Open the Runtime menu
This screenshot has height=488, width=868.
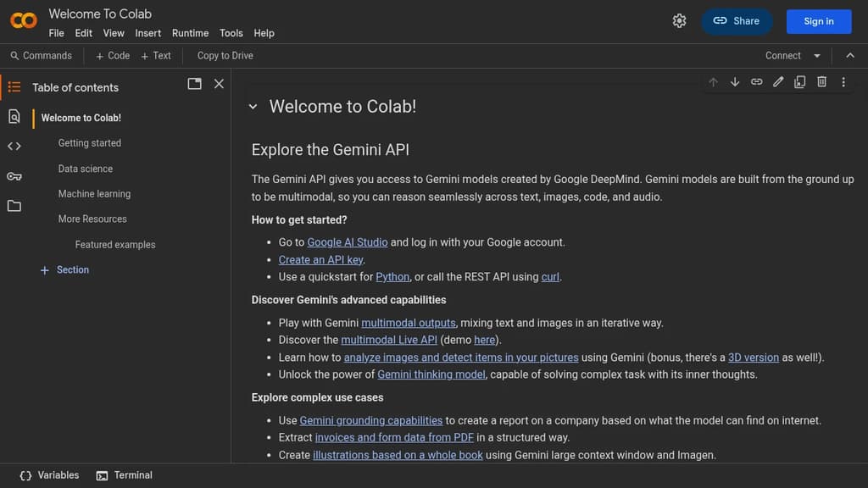(x=190, y=33)
